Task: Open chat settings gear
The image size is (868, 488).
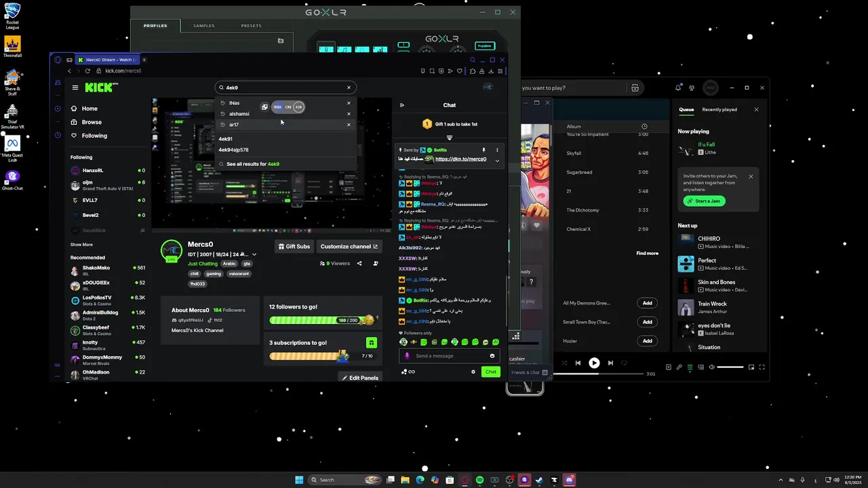Action: 473,371
